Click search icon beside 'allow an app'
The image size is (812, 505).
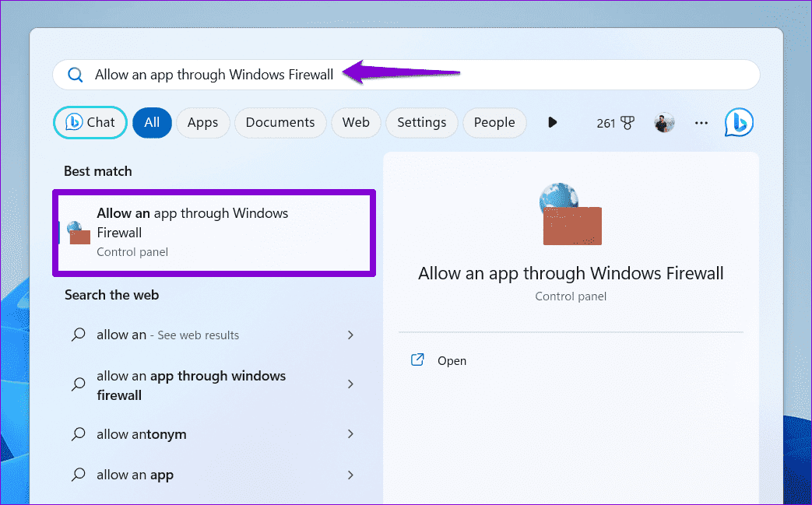pos(78,474)
